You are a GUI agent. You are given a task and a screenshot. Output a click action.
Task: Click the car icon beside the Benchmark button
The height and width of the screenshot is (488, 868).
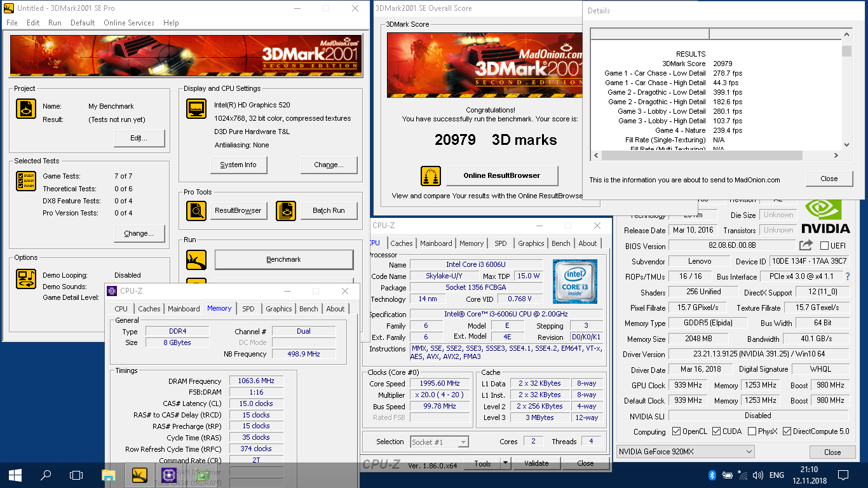(196, 259)
